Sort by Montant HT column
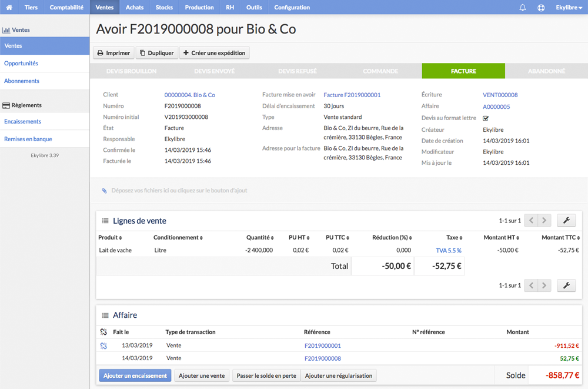 click(501, 237)
